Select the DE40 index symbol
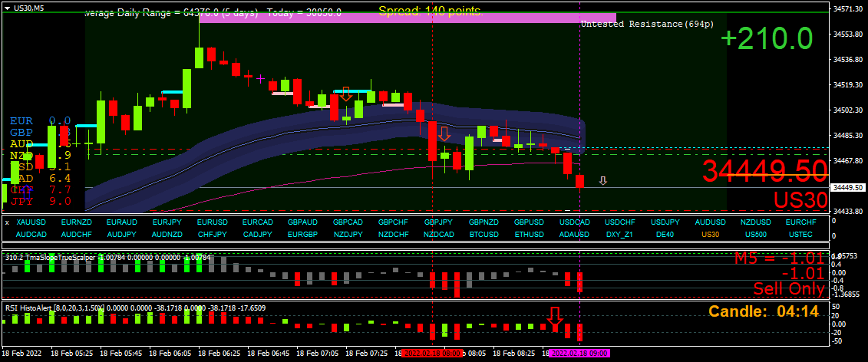Image resolution: width=868 pixels, height=362 pixels. pos(665,234)
